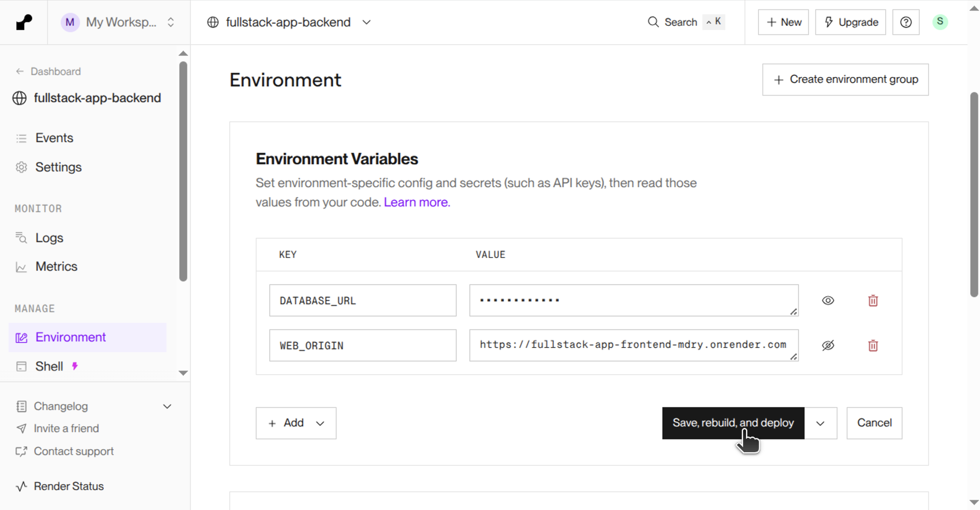980x510 pixels.
Task: Follow the Learn more link
Action: pos(417,202)
